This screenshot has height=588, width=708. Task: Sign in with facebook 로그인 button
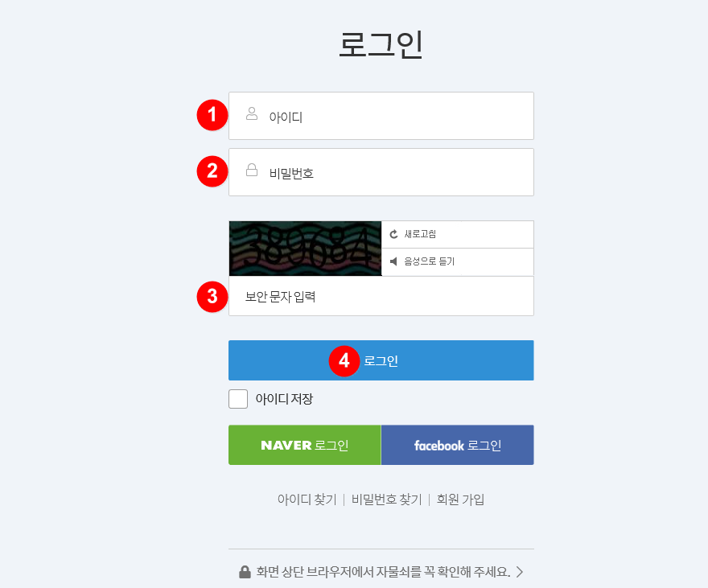458,445
